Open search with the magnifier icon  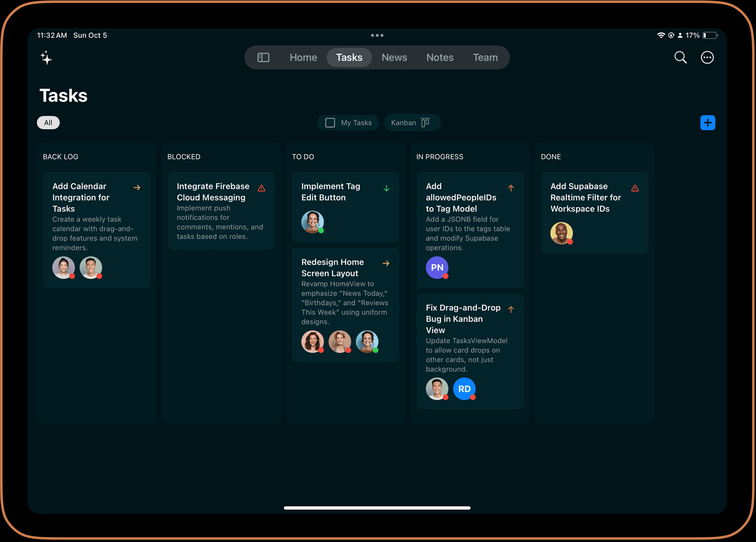tap(680, 57)
